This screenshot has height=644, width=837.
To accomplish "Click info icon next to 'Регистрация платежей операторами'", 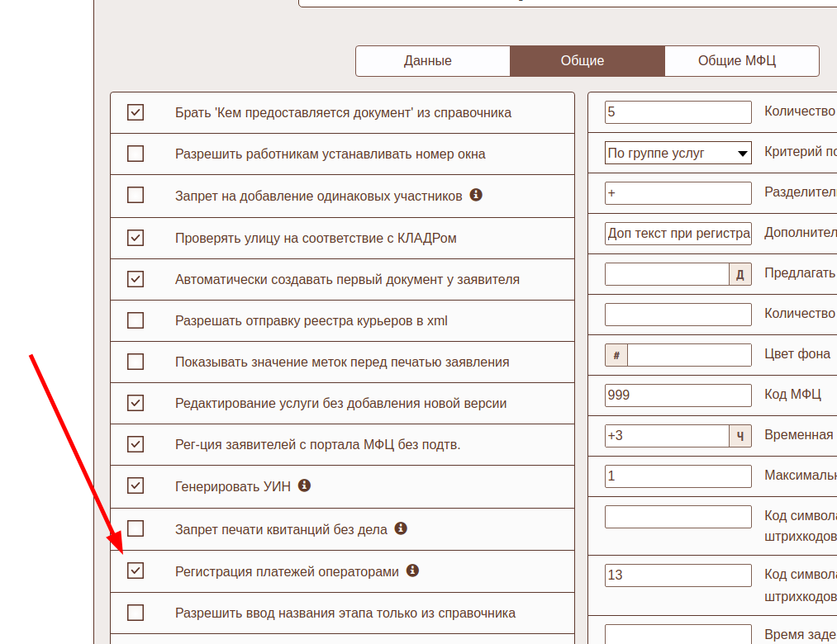I will tap(412, 571).
